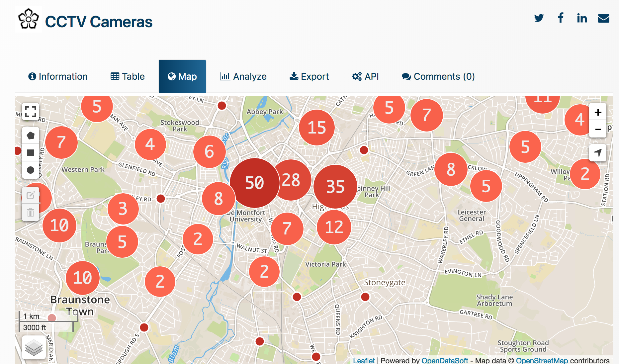Open the 12 camera cluster
Viewport: 619px width, 364px height.
point(334,227)
